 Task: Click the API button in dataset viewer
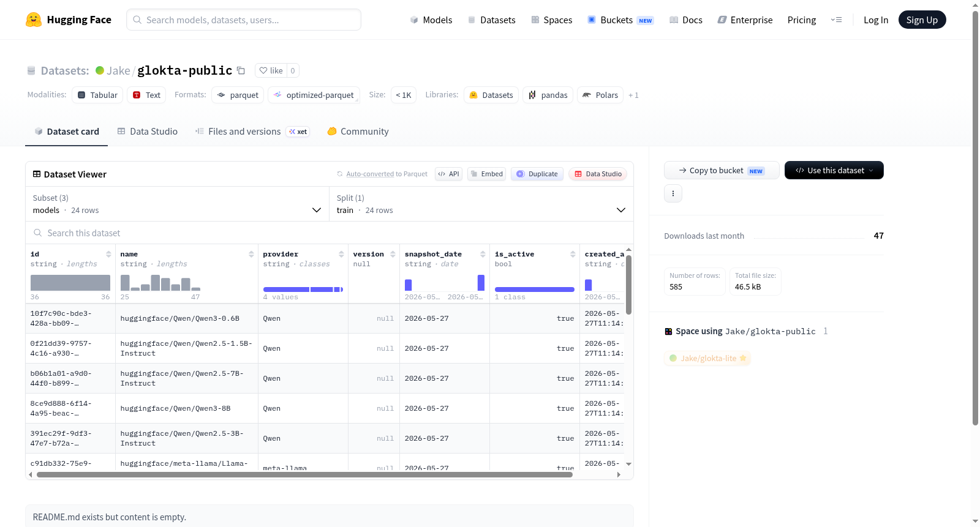[x=448, y=174]
